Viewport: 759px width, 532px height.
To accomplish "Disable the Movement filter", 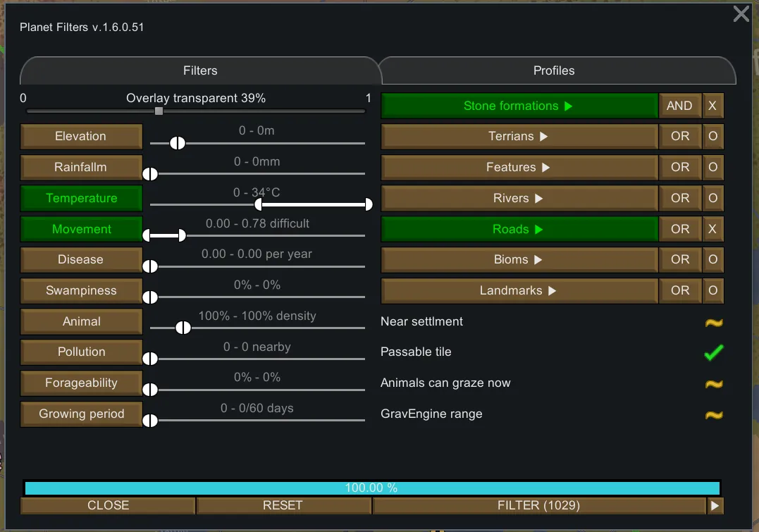I will coord(82,229).
